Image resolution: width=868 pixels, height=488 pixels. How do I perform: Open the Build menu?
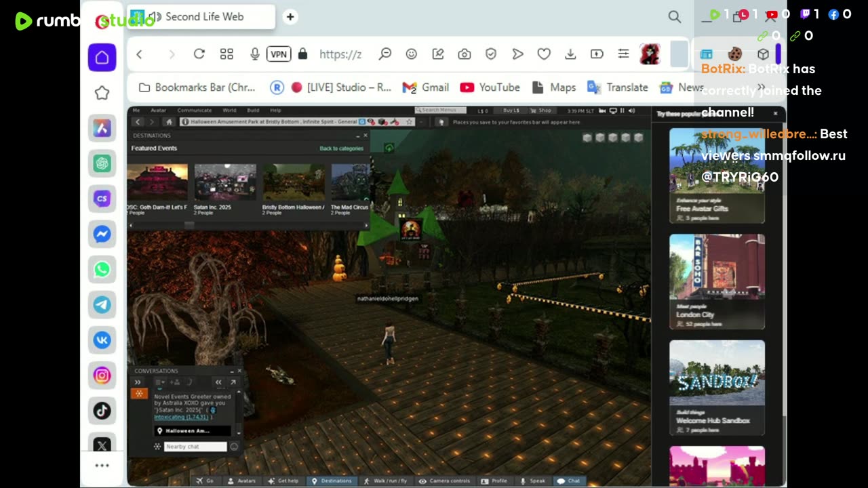(x=253, y=110)
